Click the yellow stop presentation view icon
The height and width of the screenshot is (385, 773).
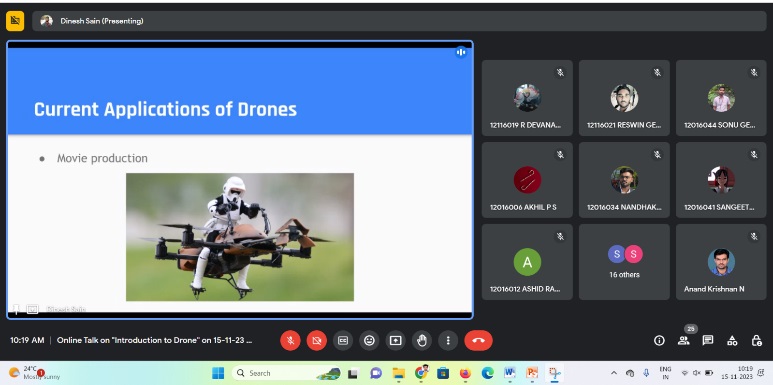[x=15, y=21]
